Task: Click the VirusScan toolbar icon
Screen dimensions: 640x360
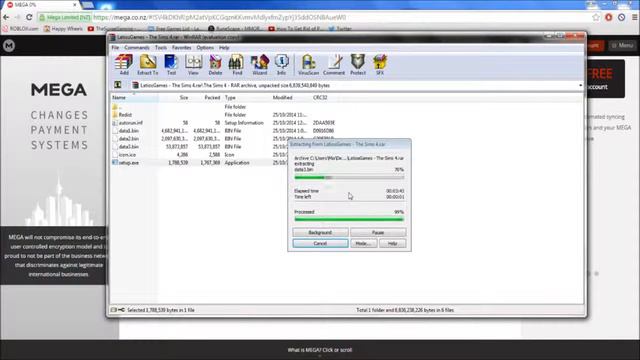Action: tap(308, 64)
